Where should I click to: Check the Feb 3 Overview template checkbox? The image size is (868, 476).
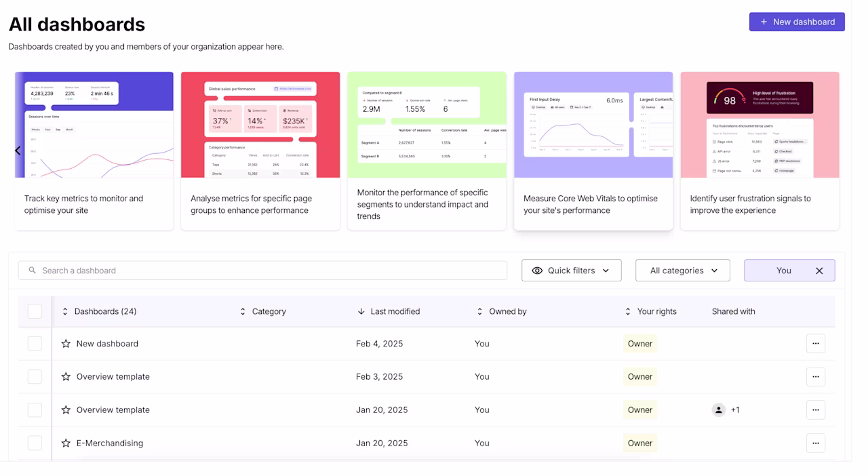click(x=35, y=377)
